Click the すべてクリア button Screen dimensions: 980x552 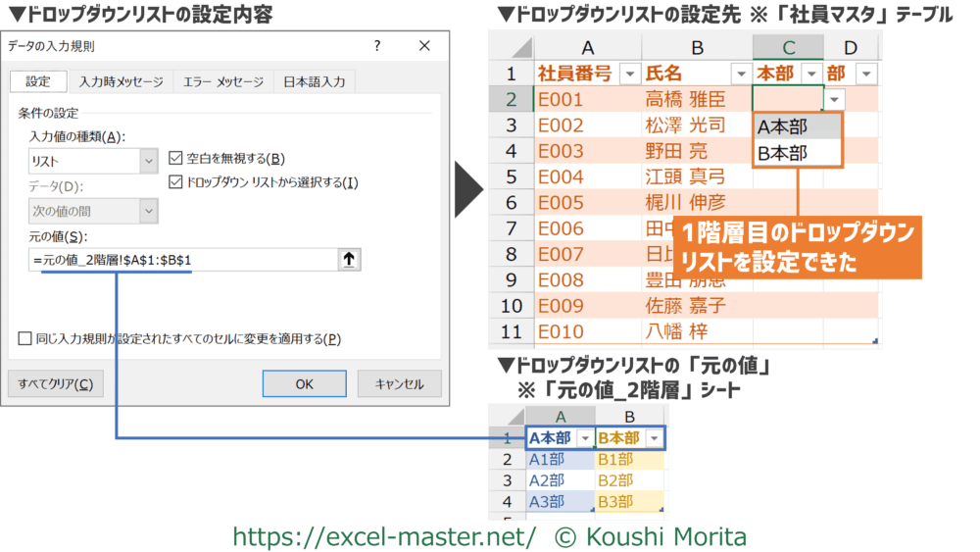pos(55,383)
